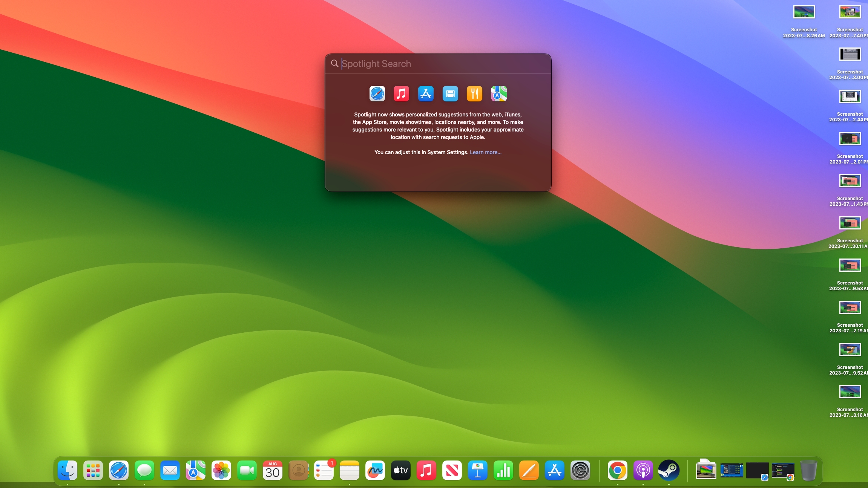Open the Learn more... link
This screenshot has height=488, width=868.
click(486, 152)
